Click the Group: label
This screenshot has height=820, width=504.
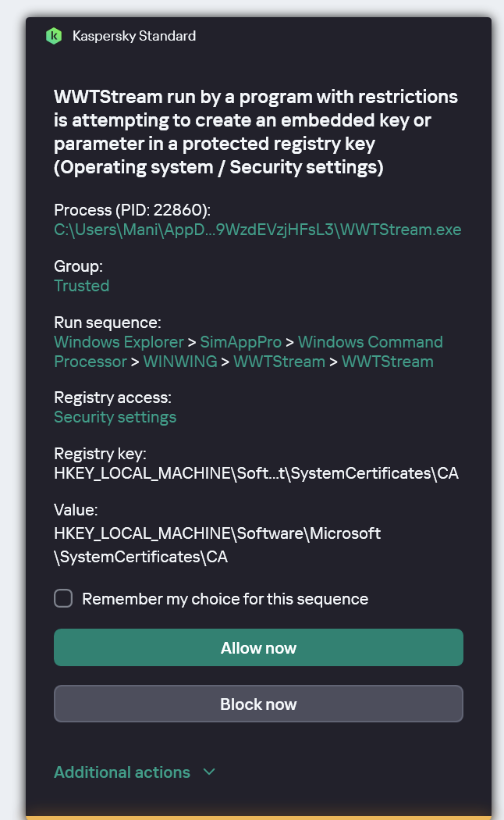point(78,266)
